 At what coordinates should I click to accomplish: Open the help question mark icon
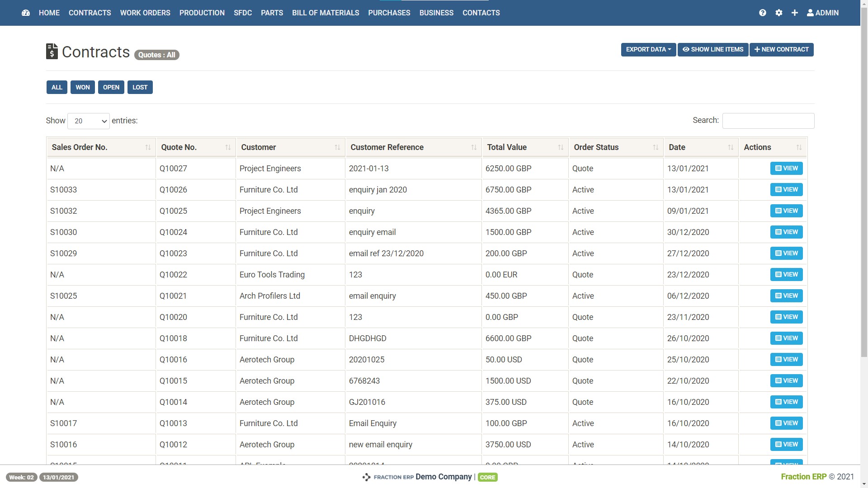pyautogui.click(x=762, y=13)
